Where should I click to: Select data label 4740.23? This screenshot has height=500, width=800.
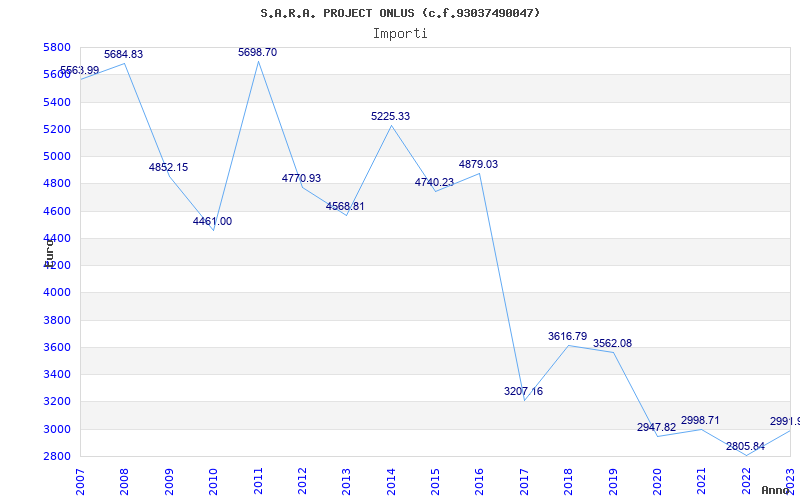(434, 182)
